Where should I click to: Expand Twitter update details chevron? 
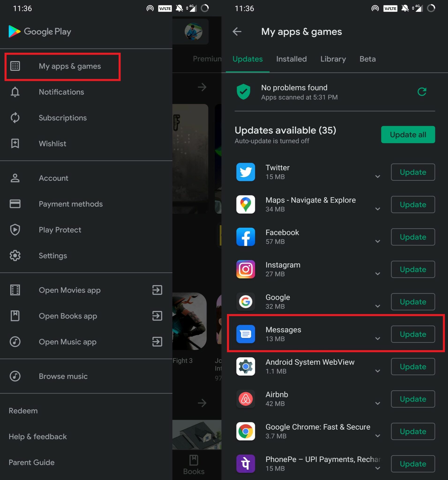point(378,177)
